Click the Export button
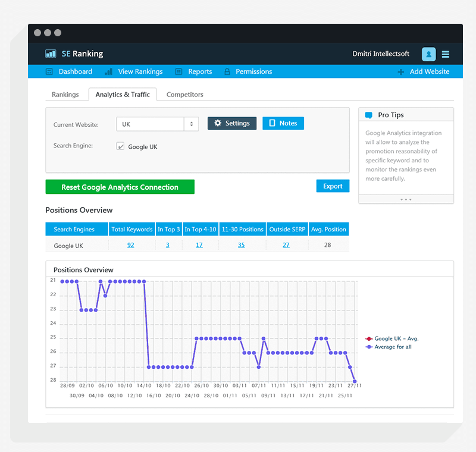476x452 pixels. pyautogui.click(x=333, y=186)
